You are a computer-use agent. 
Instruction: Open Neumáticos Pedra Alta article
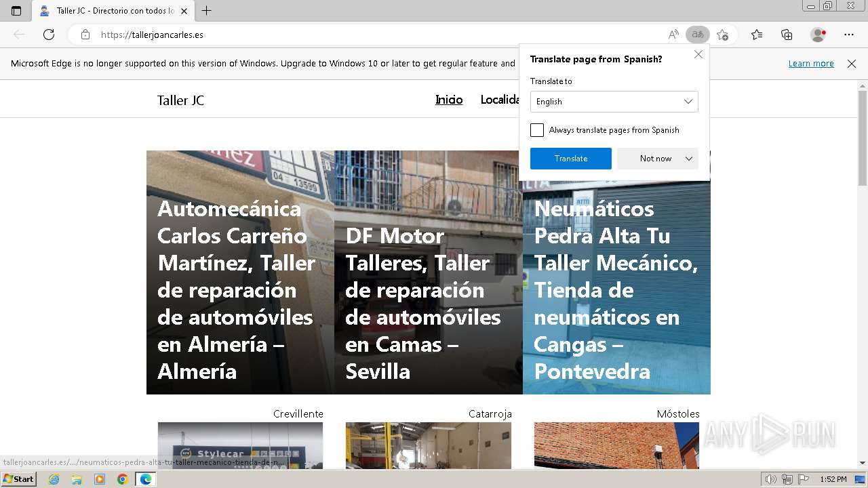[x=616, y=290]
